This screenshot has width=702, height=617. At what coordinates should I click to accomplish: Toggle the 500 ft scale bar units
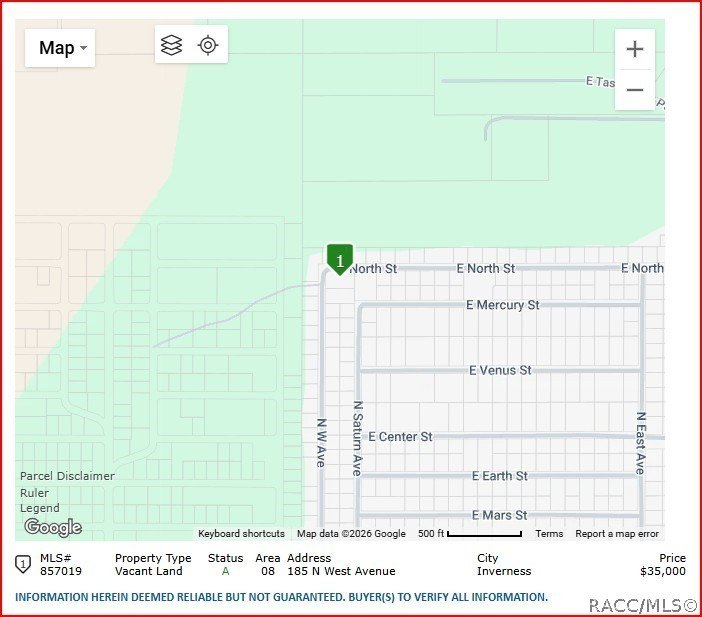pyautogui.click(x=470, y=534)
